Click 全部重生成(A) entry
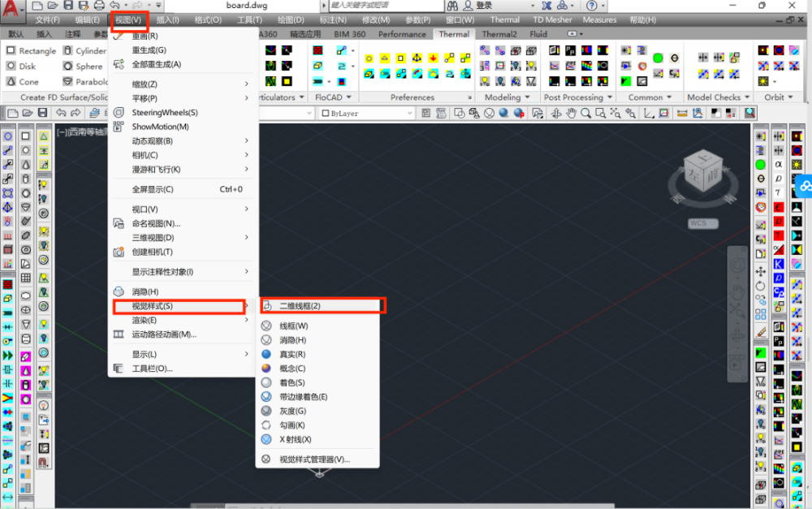 pos(183,64)
